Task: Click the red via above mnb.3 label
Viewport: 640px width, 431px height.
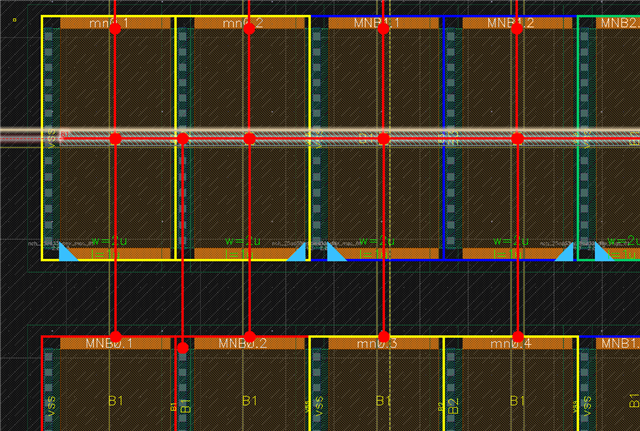Action: 383,337
